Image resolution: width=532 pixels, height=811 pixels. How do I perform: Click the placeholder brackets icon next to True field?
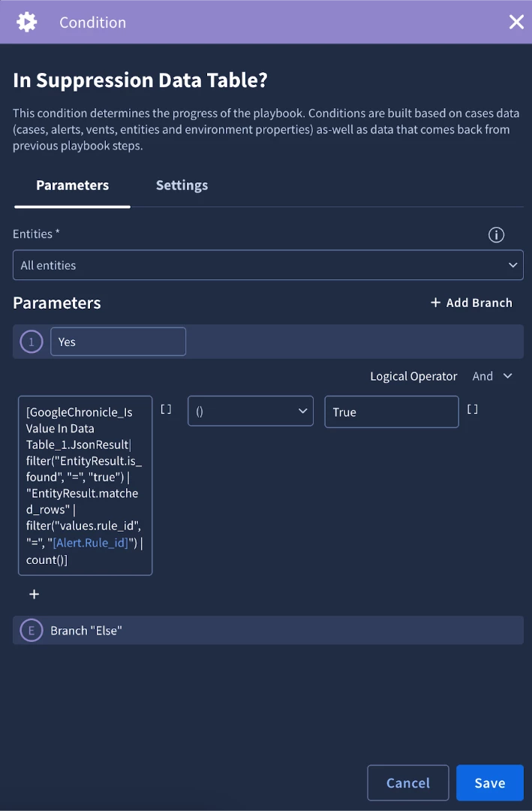click(x=473, y=409)
